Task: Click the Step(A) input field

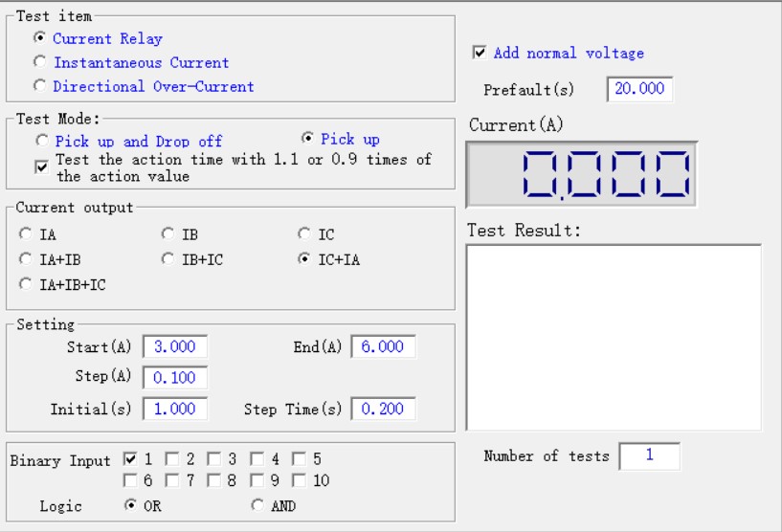Action: click(x=175, y=377)
